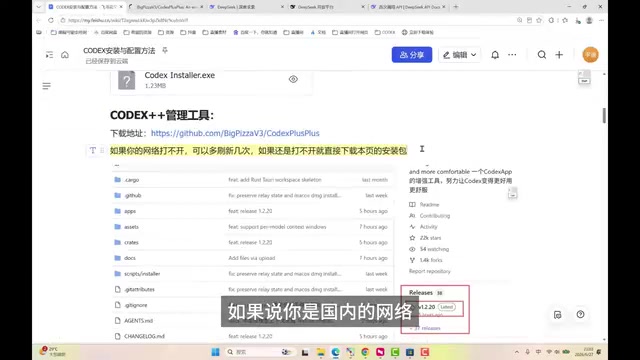Click the AGENTS.md file row
640x360 pixels.
click(251, 320)
